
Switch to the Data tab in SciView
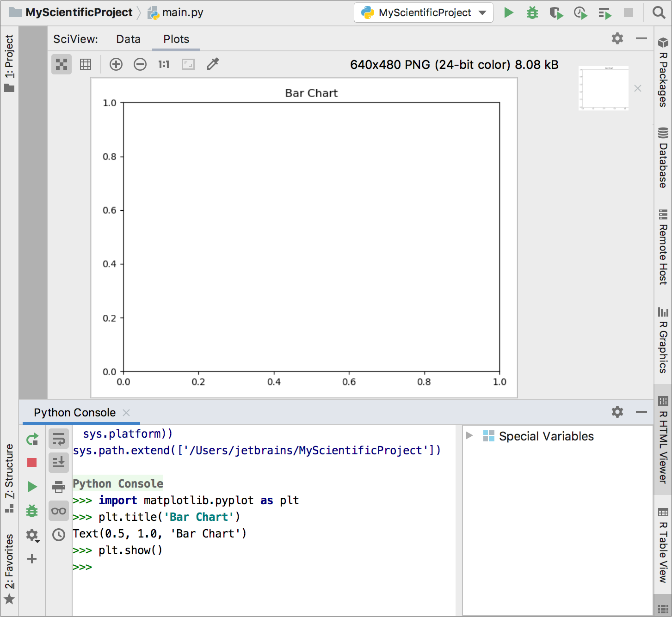pos(128,39)
